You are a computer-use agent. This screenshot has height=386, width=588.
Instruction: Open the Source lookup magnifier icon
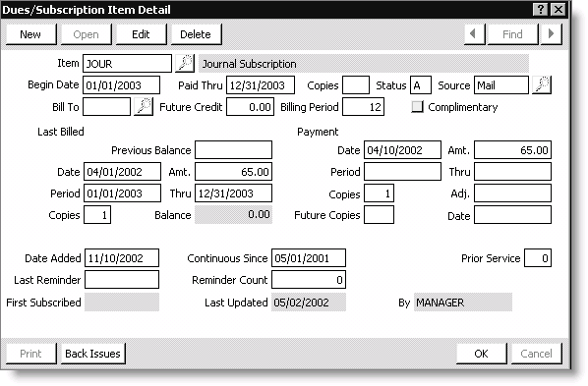pyautogui.click(x=542, y=85)
